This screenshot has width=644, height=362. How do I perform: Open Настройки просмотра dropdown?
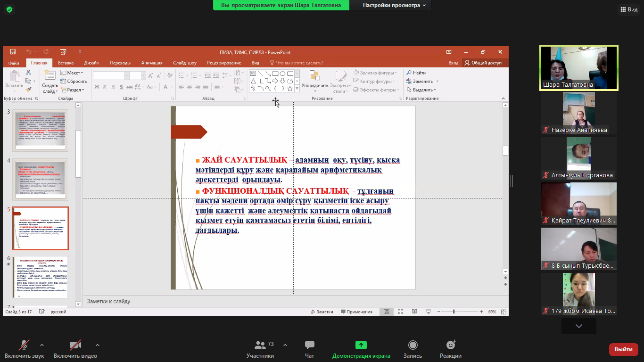(x=394, y=5)
